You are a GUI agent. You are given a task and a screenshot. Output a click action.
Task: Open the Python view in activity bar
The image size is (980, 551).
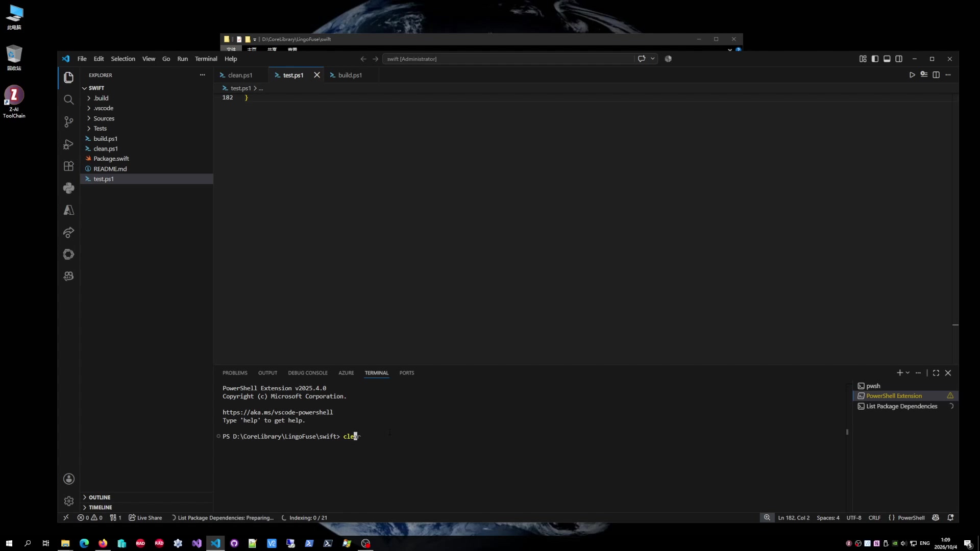(x=68, y=188)
